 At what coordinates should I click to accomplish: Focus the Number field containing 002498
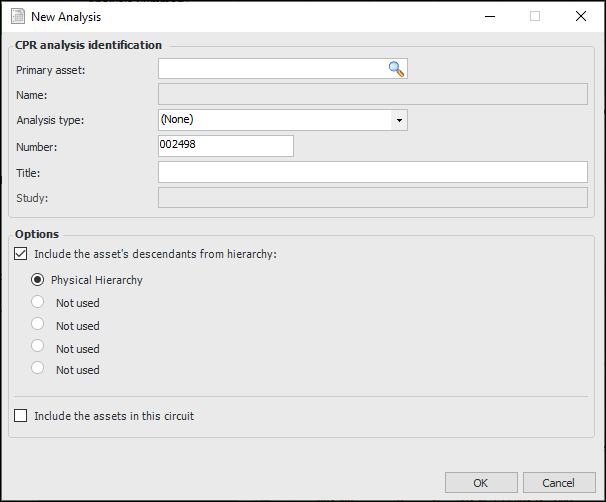coord(225,146)
